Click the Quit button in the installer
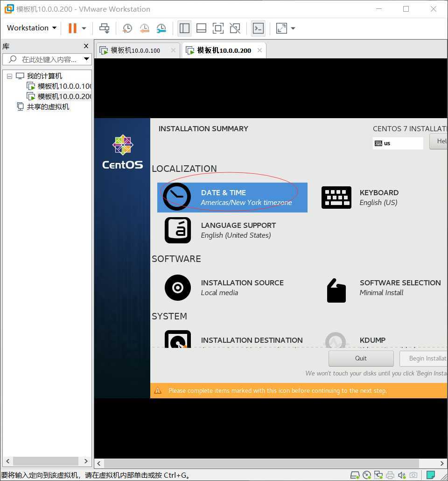Screen dimensions: 448x481 tap(361, 358)
